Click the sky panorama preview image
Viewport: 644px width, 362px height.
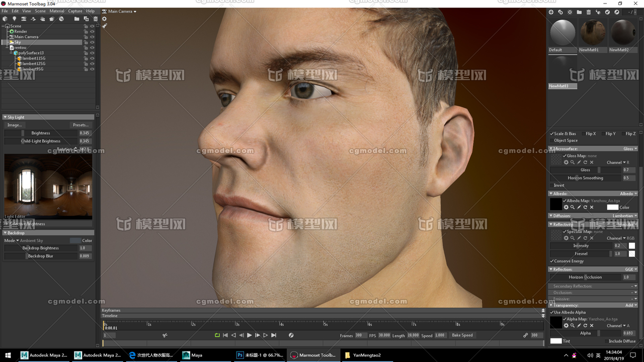pos(48,187)
